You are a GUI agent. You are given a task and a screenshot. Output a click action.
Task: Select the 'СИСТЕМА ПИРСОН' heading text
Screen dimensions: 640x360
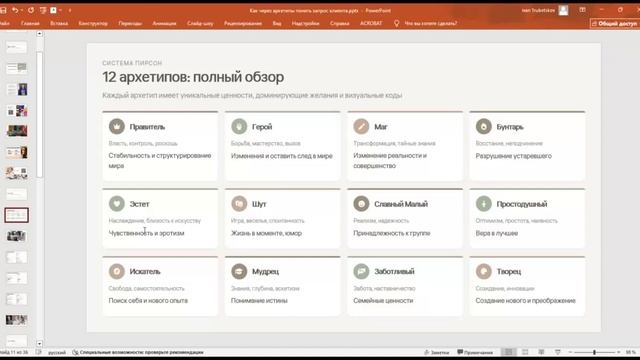(x=132, y=63)
